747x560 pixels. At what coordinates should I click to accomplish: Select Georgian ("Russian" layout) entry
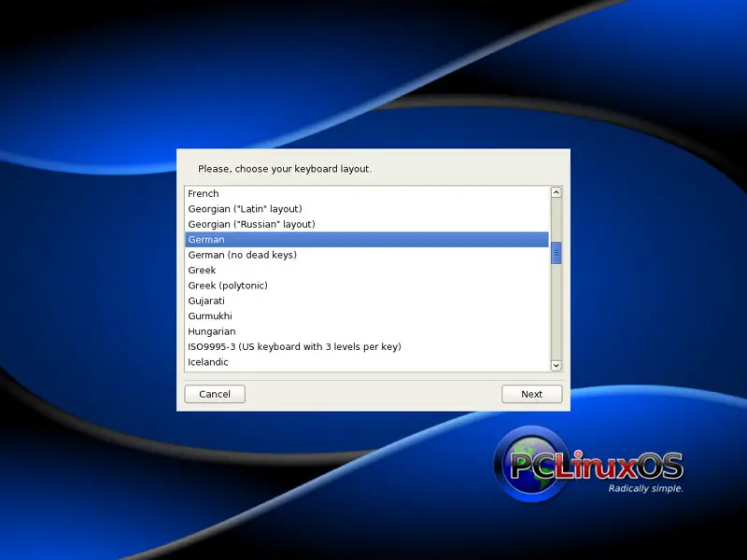point(367,224)
